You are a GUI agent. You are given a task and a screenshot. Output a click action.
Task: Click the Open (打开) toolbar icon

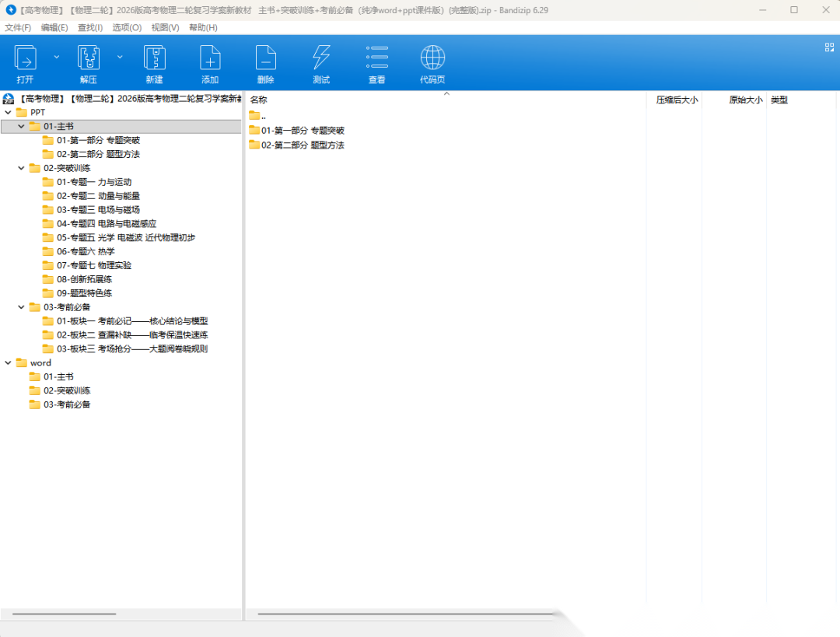point(25,59)
